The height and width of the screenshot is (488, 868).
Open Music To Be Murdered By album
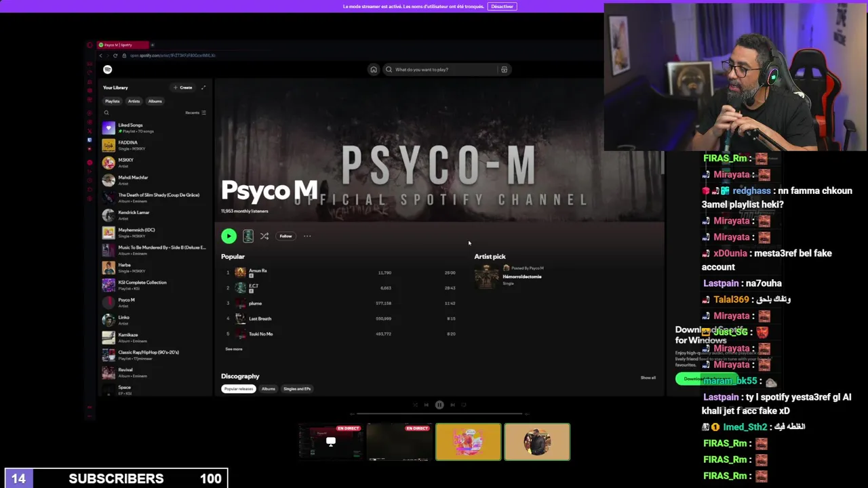[155, 250]
